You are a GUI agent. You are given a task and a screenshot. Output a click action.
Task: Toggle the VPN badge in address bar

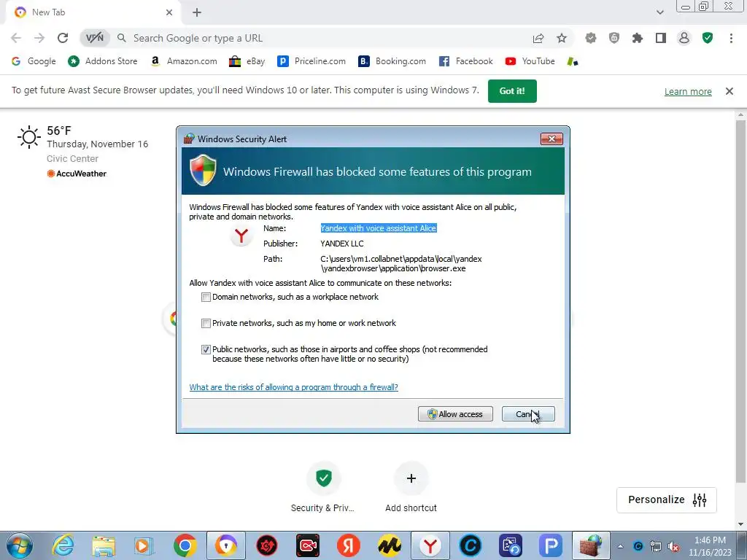pos(94,38)
